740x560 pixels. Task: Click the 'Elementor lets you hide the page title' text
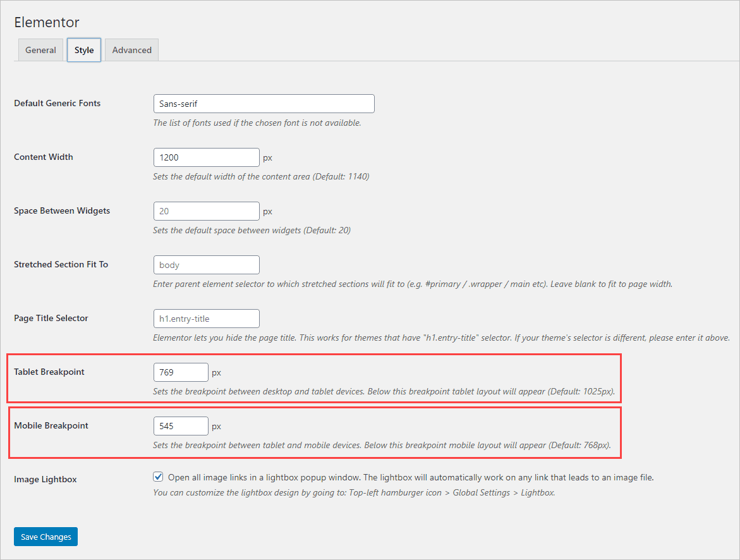point(441,338)
